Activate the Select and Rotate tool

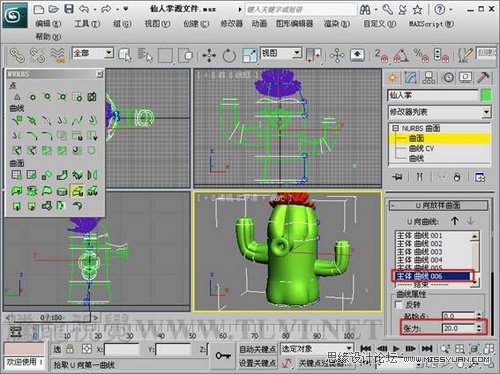229,55
